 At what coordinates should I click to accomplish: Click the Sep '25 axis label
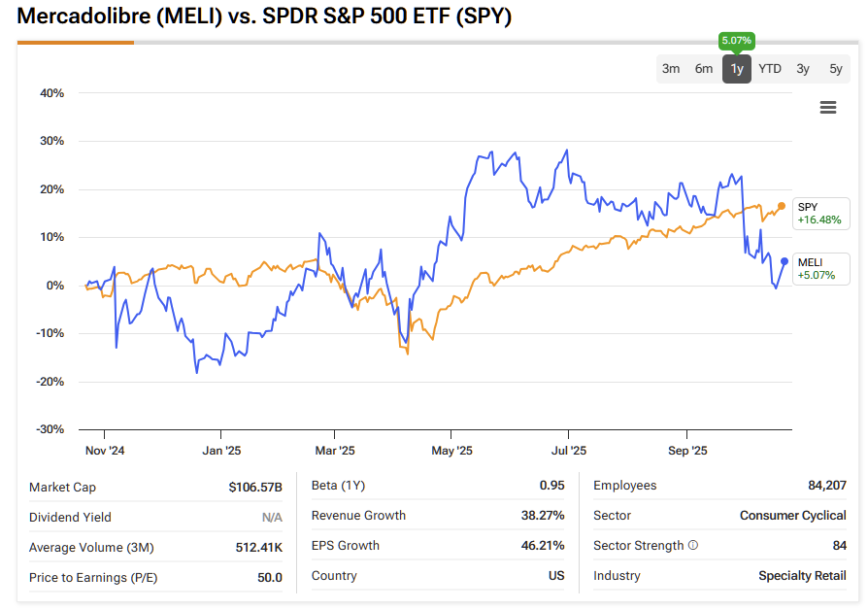[686, 451]
